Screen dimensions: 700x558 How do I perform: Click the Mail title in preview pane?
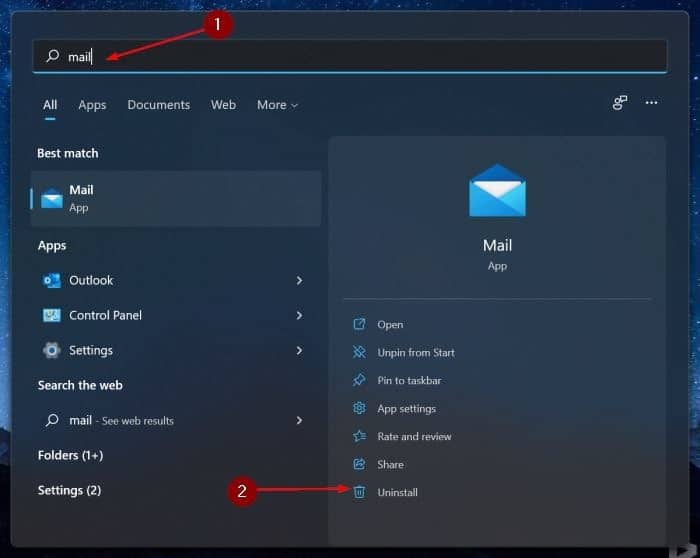tap(497, 246)
